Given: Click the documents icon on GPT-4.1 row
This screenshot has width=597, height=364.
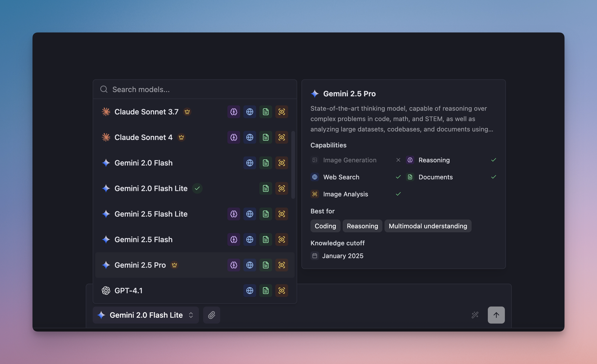Looking at the screenshot, I should 266,291.
